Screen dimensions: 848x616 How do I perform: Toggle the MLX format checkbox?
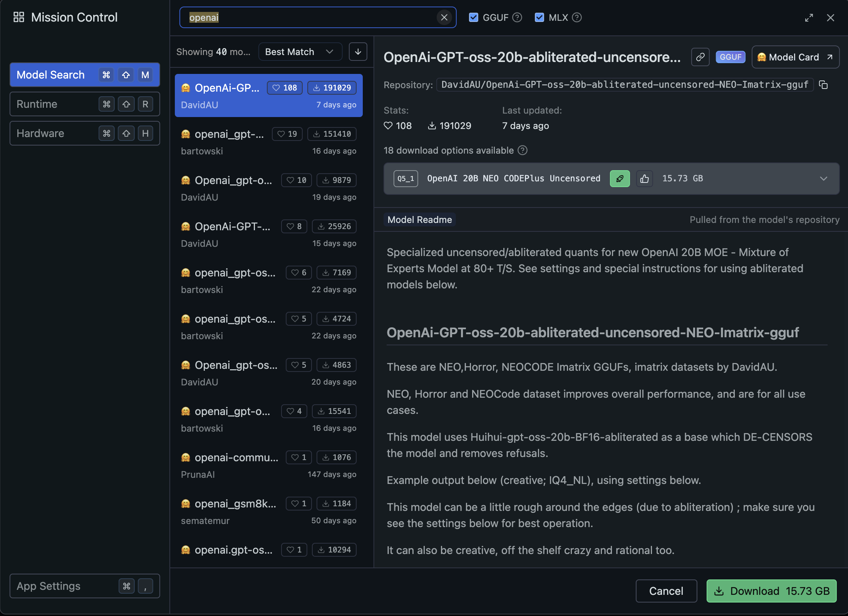point(539,17)
